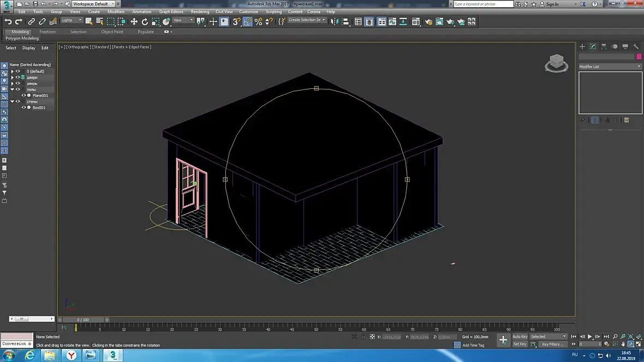Select the Rotate transform tool

pos(145,22)
